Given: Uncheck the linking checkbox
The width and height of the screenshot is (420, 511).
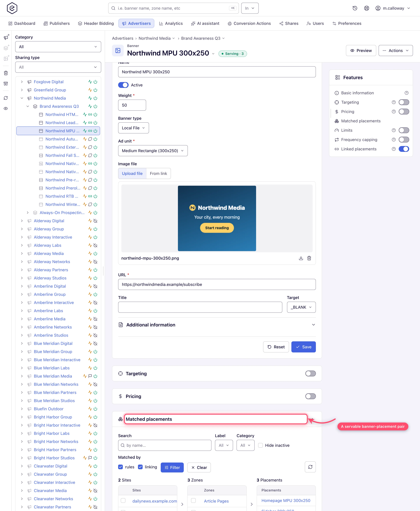Looking at the screenshot, I should point(140,467).
